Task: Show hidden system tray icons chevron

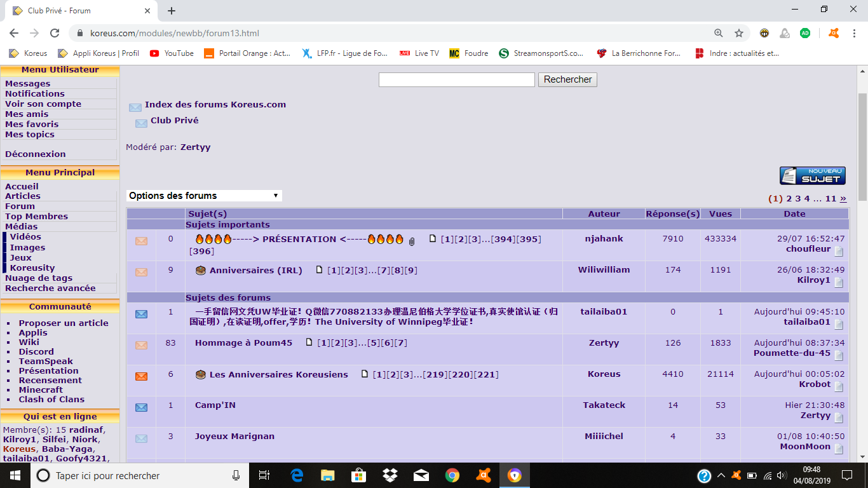Action: coord(721,475)
